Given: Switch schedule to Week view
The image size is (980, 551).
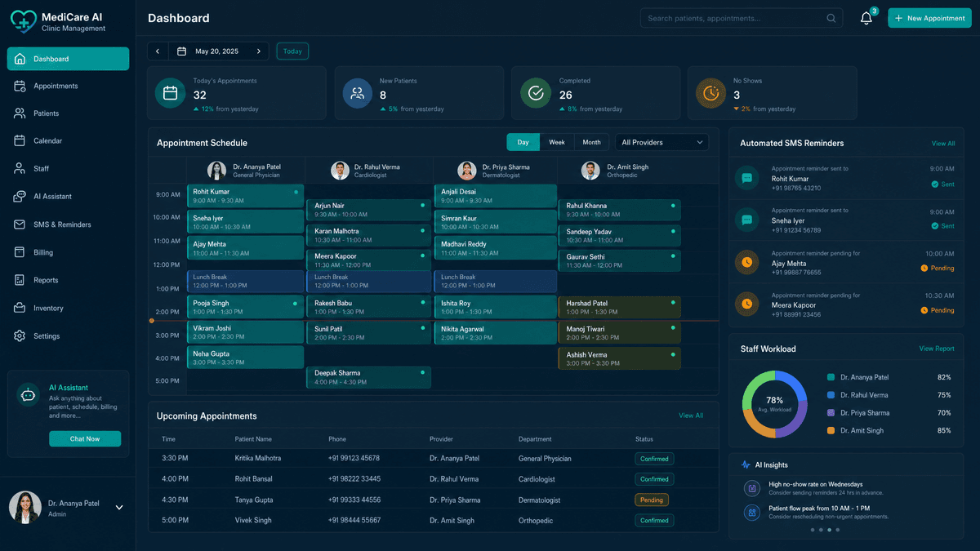Looking at the screenshot, I should [x=556, y=142].
